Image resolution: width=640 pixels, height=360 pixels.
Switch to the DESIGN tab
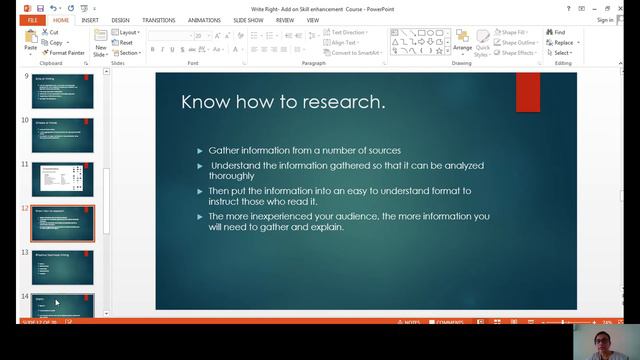tap(120, 20)
